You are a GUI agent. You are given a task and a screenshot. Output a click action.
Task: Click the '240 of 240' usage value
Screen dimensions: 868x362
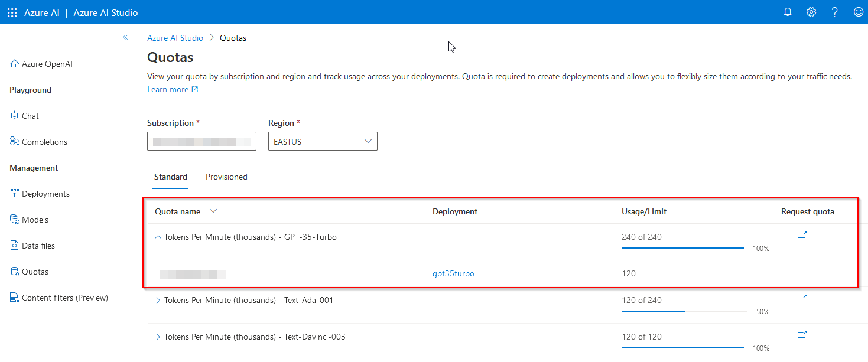click(x=642, y=237)
